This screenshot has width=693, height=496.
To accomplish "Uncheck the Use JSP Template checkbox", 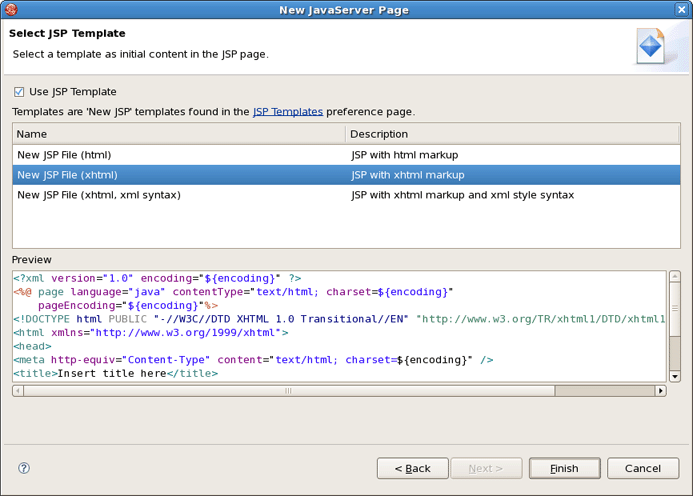I will [x=19, y=92].
